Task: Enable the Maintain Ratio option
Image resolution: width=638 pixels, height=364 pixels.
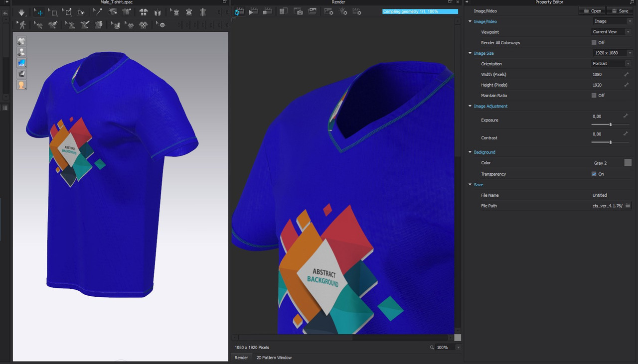Action: pyautogui.click(x=594, y=95)
